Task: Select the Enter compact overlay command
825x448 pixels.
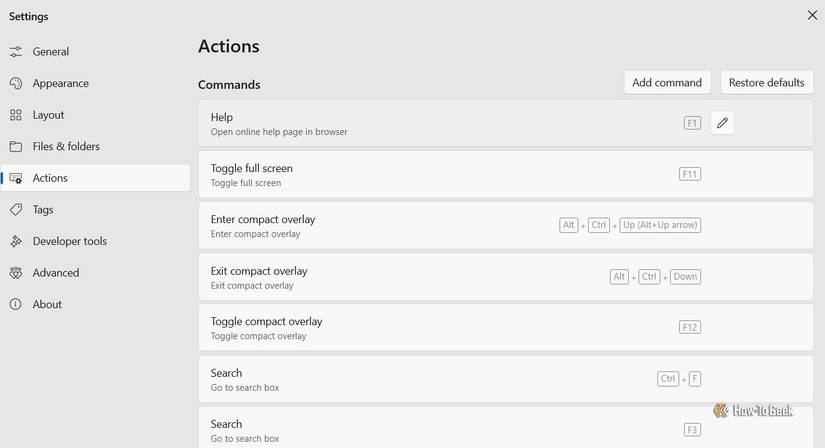Action: point(506,226)
